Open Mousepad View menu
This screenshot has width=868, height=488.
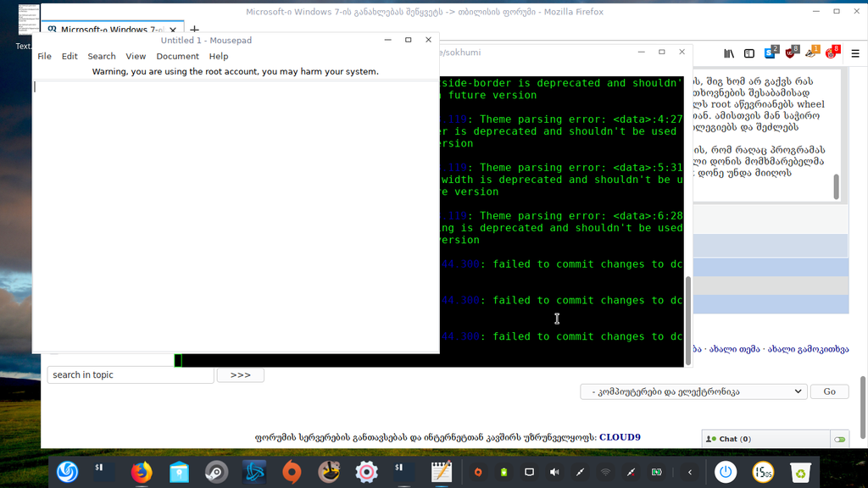point(136,57)
